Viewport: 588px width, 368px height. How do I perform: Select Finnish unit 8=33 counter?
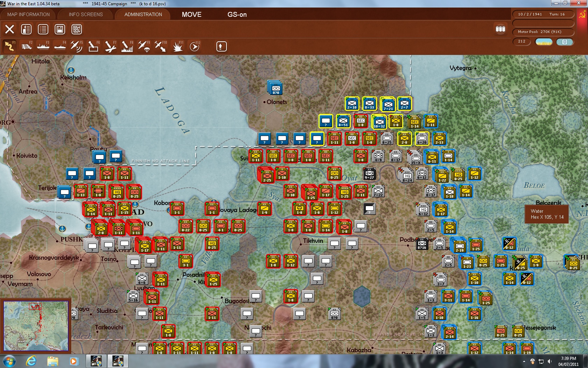tap(369, 104)
